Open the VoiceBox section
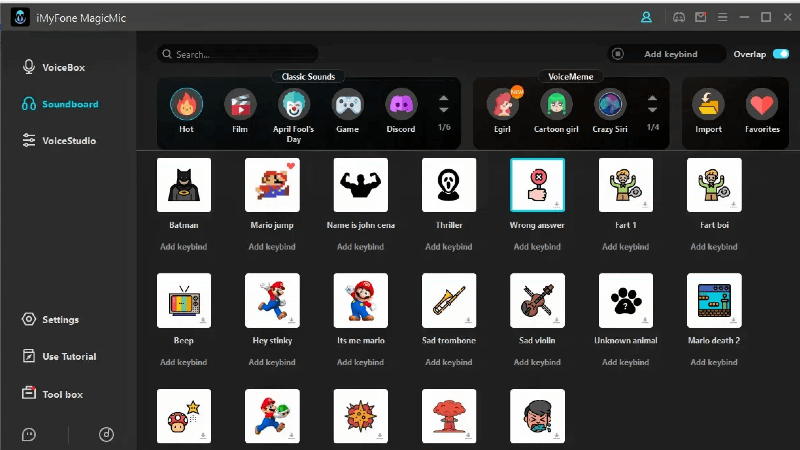 54,67
